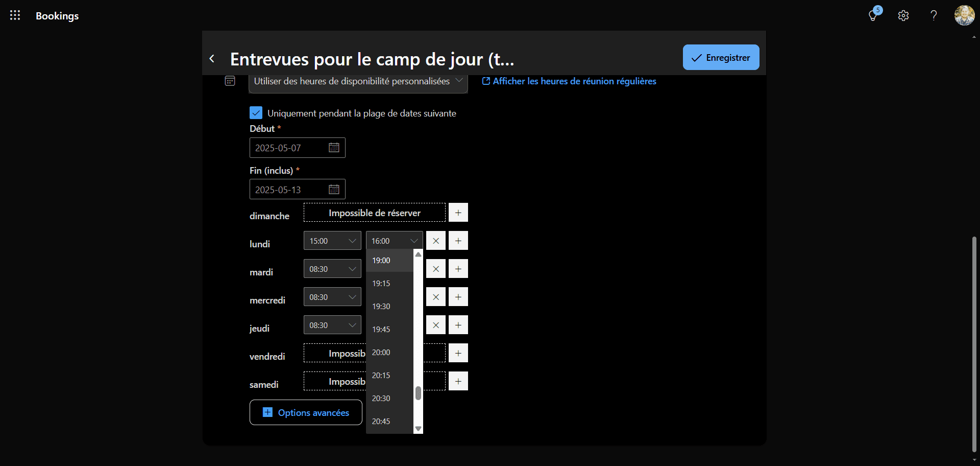Add a time slot for jeudi

458,325
